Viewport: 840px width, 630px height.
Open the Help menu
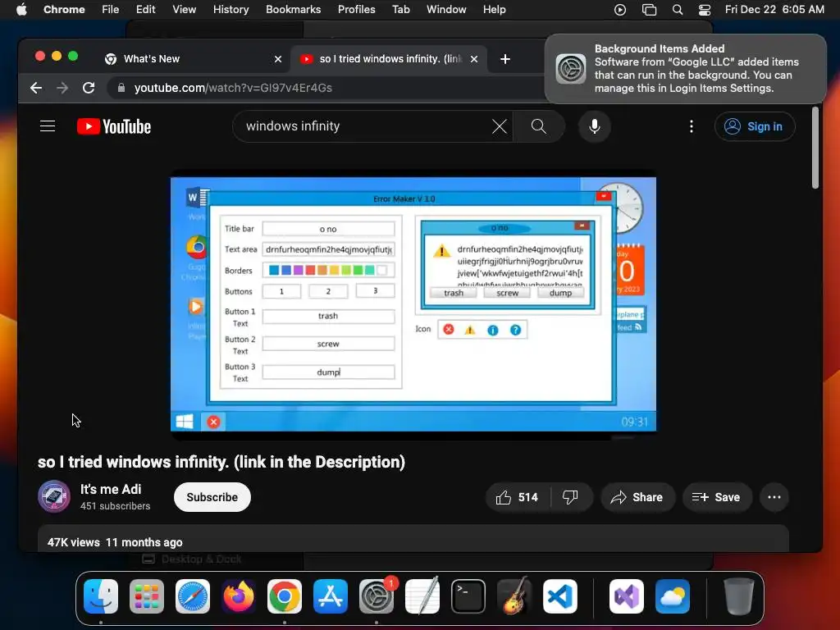(x=494, y=10)
